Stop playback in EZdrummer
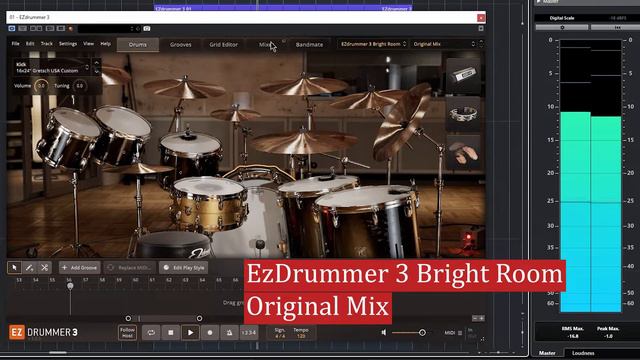This screenshot has width=640, height=360. pyautogui.click(x=171, y=333)
